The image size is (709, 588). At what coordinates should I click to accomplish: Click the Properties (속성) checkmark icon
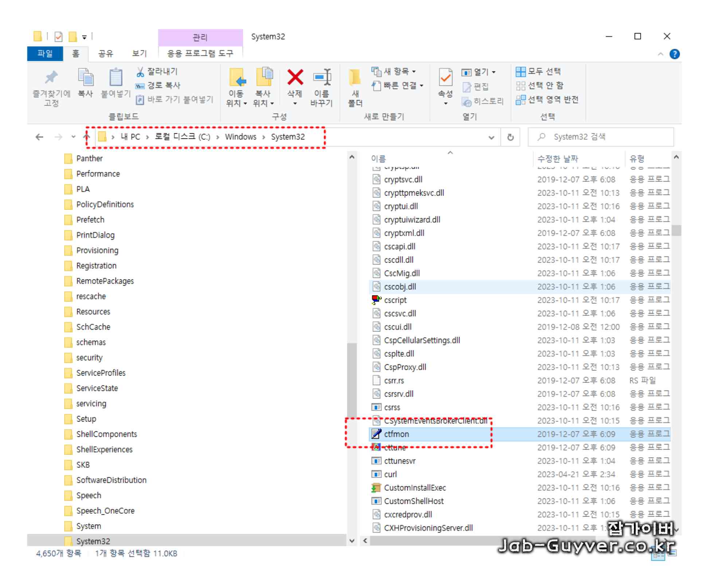click(445, 78)
